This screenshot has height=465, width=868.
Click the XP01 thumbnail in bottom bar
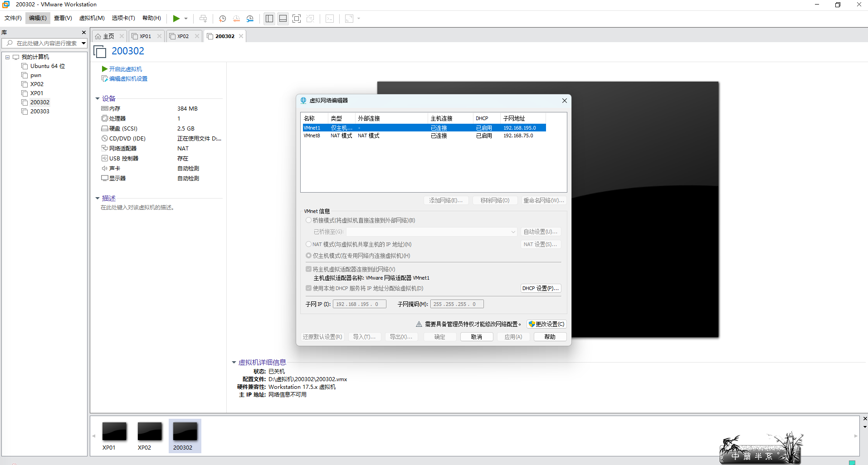(x=114, y=432)
